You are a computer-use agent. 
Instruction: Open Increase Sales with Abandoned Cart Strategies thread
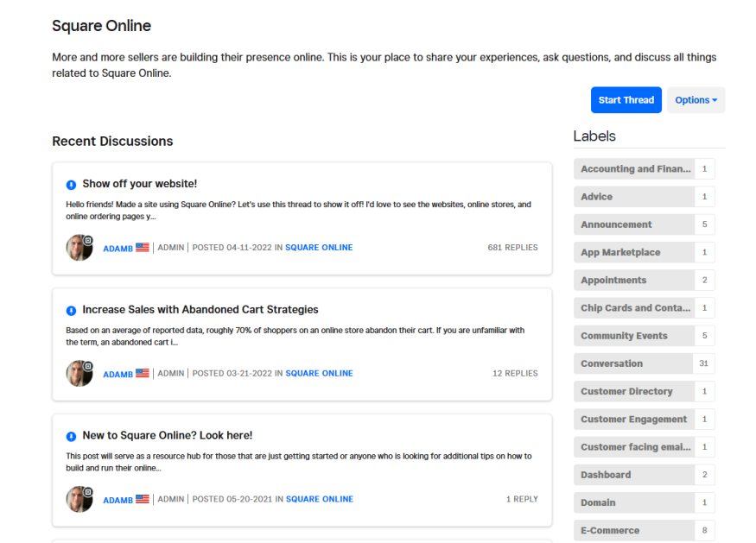(200, 309)
